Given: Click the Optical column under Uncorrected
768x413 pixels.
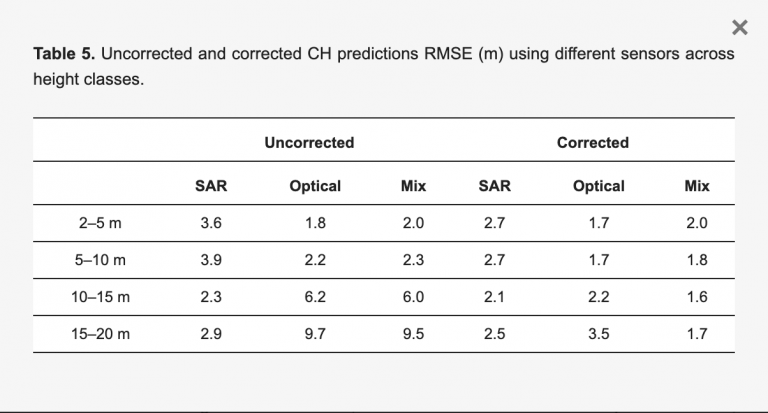Looking at the screenshot, I should (x=315, y=186).
